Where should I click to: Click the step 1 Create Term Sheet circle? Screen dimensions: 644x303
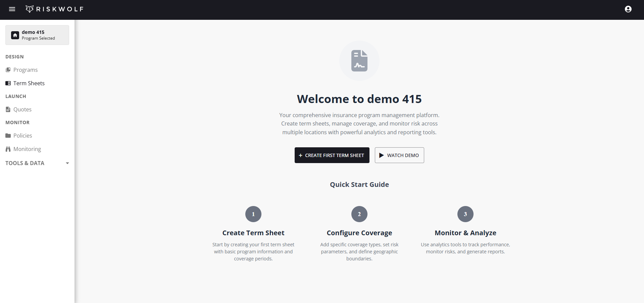point(253,214)
